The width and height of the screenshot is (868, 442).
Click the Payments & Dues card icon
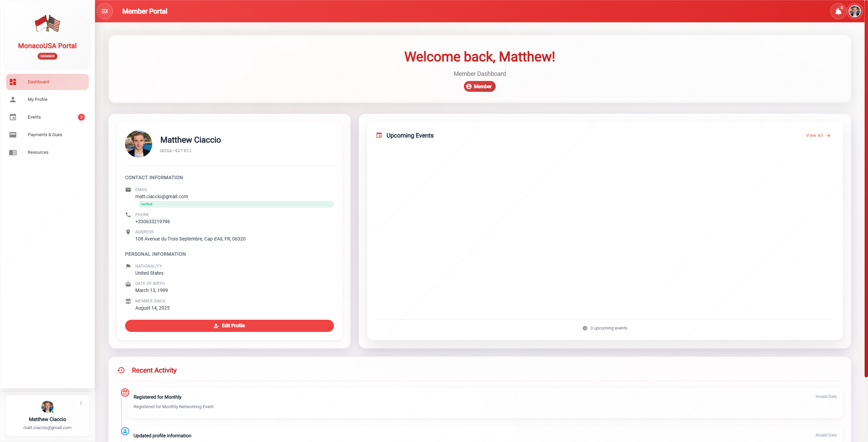[13, 135]
